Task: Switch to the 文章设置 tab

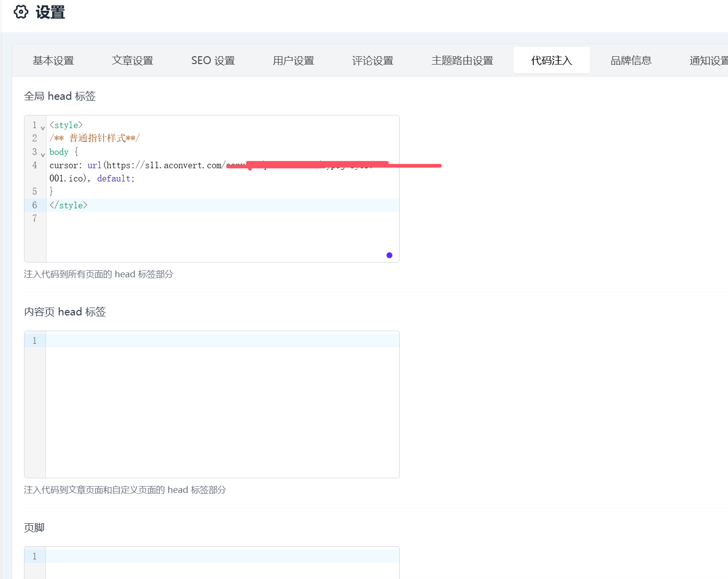Action: [x=133, y=61]
